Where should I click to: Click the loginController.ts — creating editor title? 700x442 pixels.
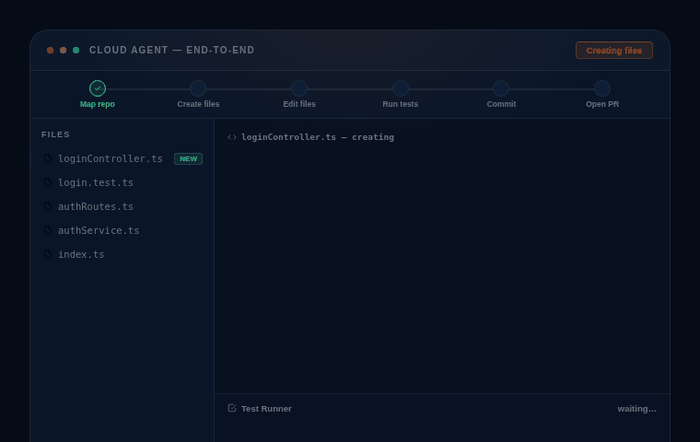[317, 137]
